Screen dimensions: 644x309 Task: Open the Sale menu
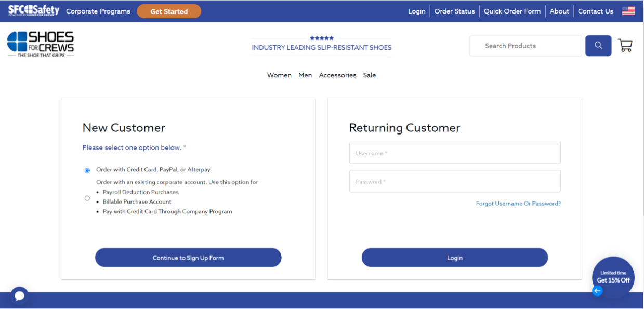tap(370, 75)
